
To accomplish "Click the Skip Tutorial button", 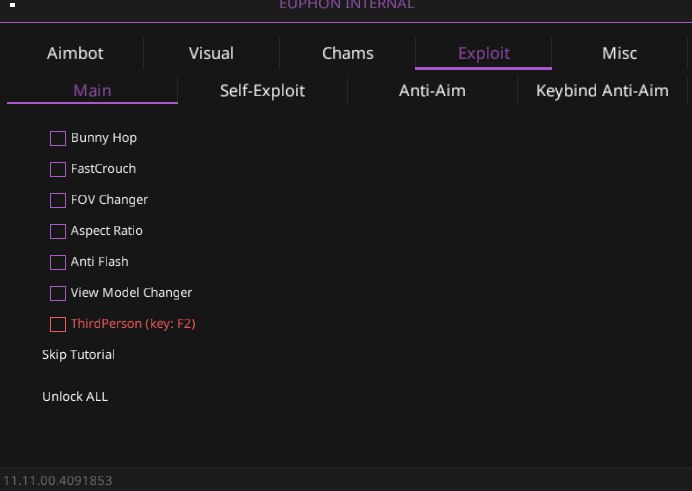I will pos(78,355).
